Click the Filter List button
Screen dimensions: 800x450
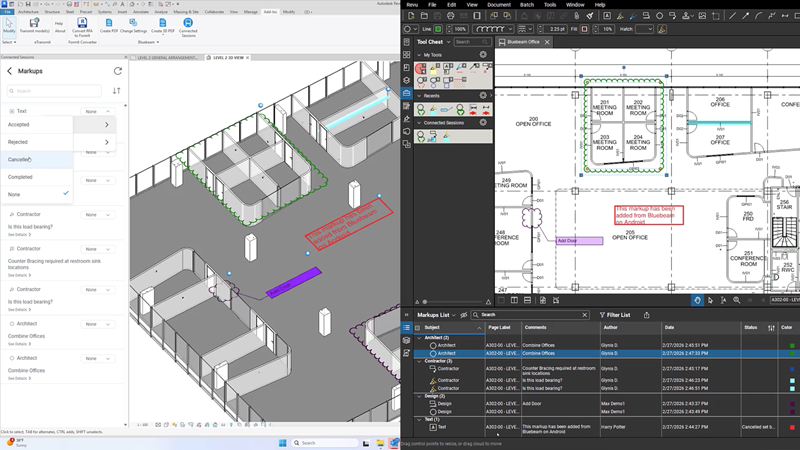[x=615, y=315]
